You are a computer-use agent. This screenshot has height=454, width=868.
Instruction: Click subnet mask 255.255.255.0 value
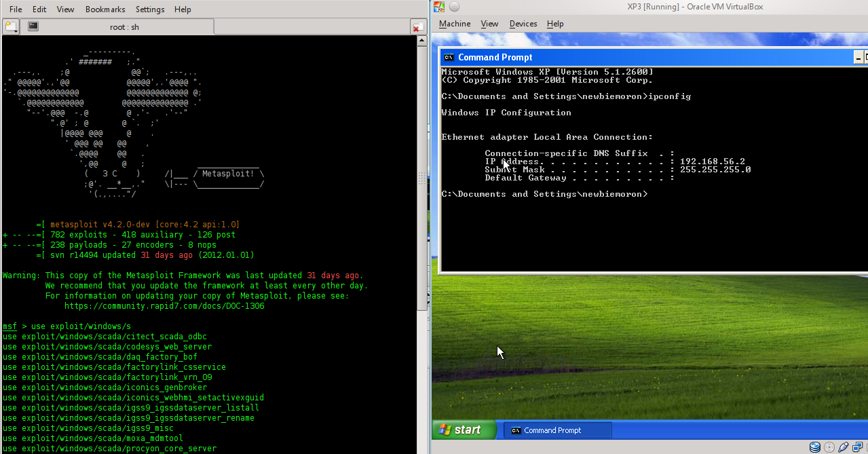click(x=715, y=170)
